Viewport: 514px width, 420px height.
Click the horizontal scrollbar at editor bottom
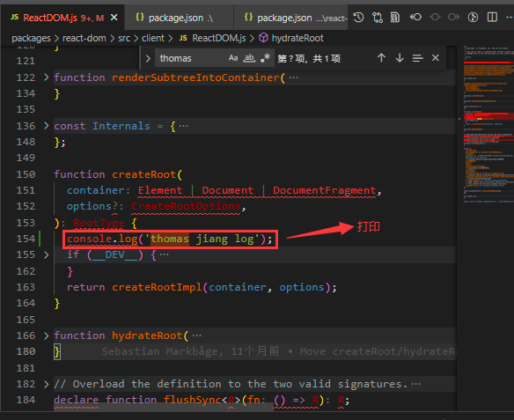(163, 407)
